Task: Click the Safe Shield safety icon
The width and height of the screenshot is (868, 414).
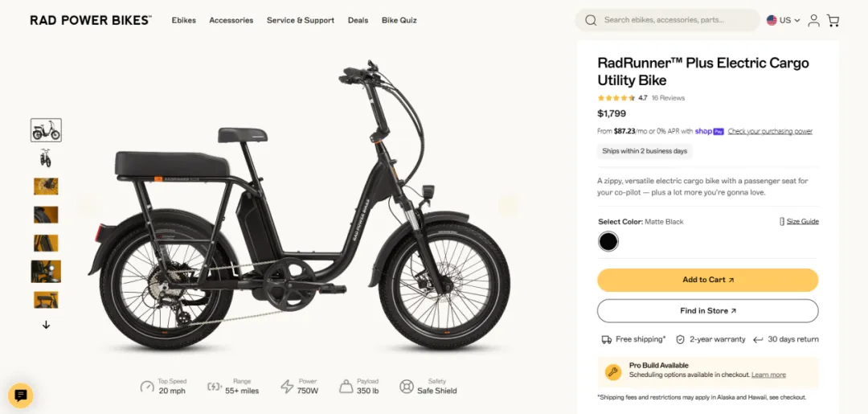Action: point(407,387)
